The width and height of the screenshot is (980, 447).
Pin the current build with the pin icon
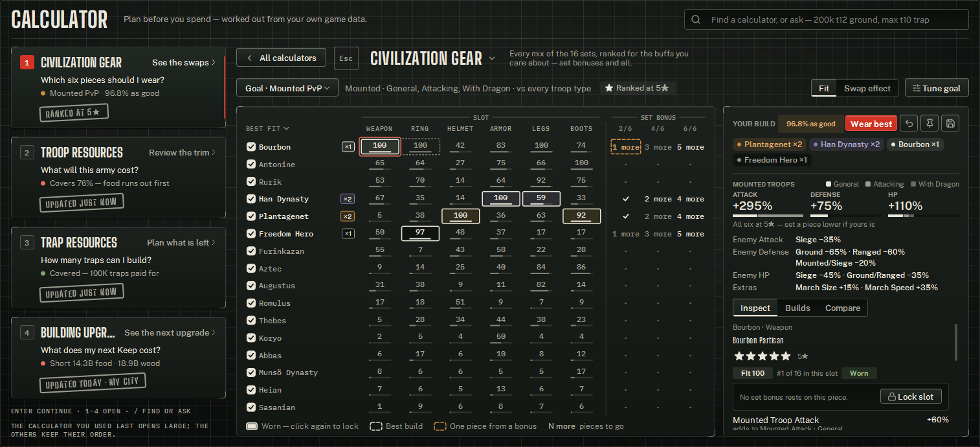[x=930, y=124]
